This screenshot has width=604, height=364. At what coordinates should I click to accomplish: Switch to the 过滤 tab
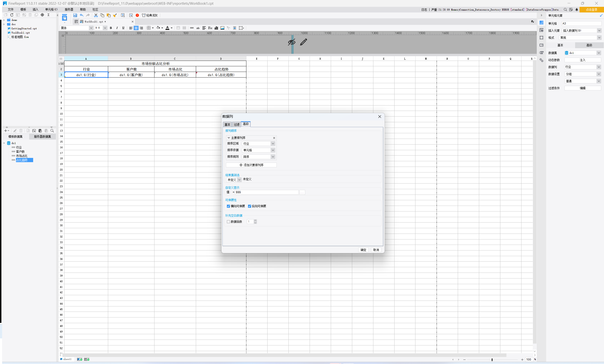pos(236,125)
